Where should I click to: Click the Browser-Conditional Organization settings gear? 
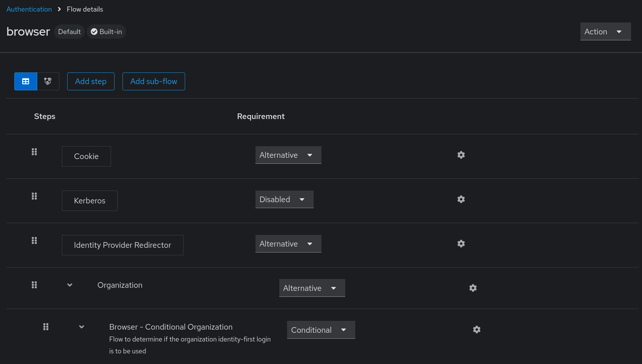pyautogui.click(x=477, y=329)
